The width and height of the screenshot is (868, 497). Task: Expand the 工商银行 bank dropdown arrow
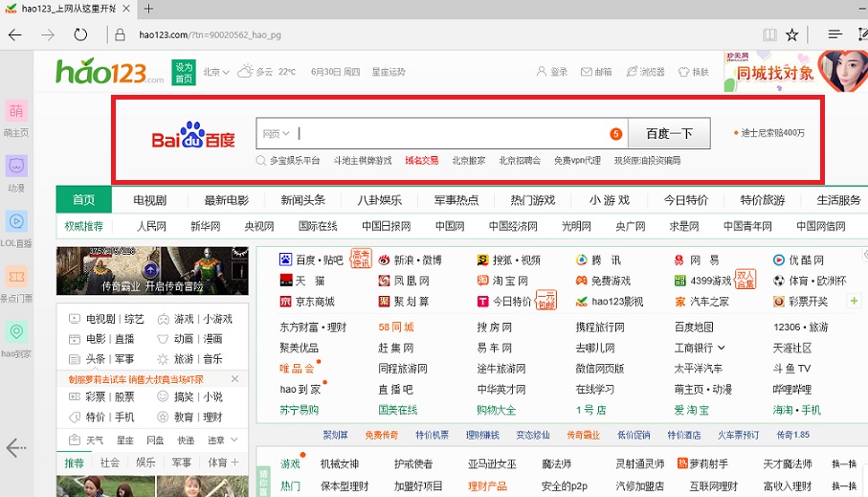coord(720,348)
